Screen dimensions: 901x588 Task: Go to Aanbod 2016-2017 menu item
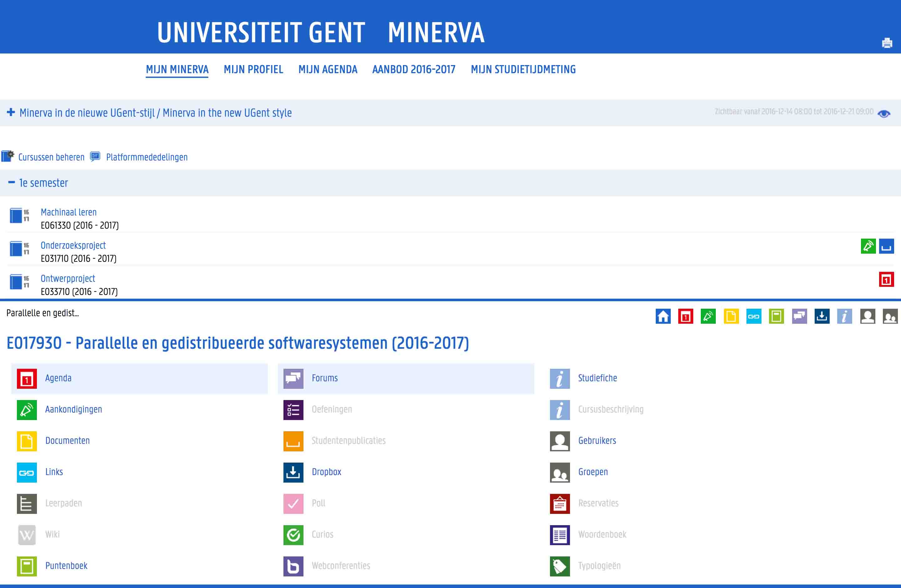414,70
